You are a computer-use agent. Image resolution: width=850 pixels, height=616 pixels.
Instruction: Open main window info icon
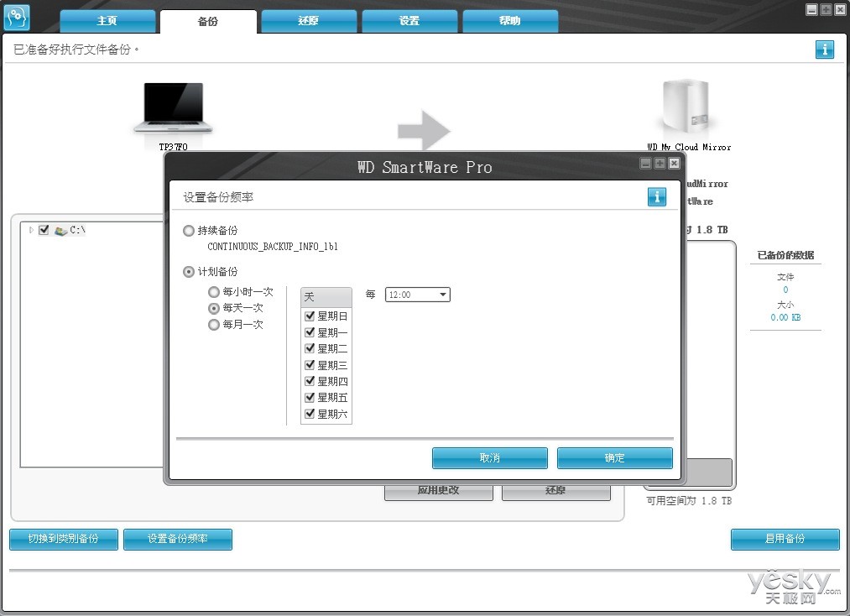(825, 50)
